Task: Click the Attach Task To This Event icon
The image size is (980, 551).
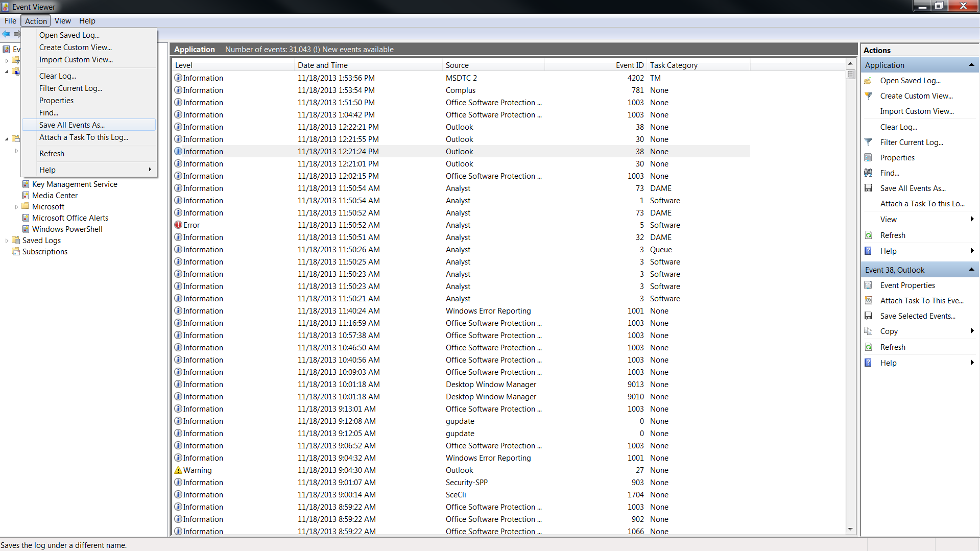Action: pyautogui.click(x=868, y=300)
